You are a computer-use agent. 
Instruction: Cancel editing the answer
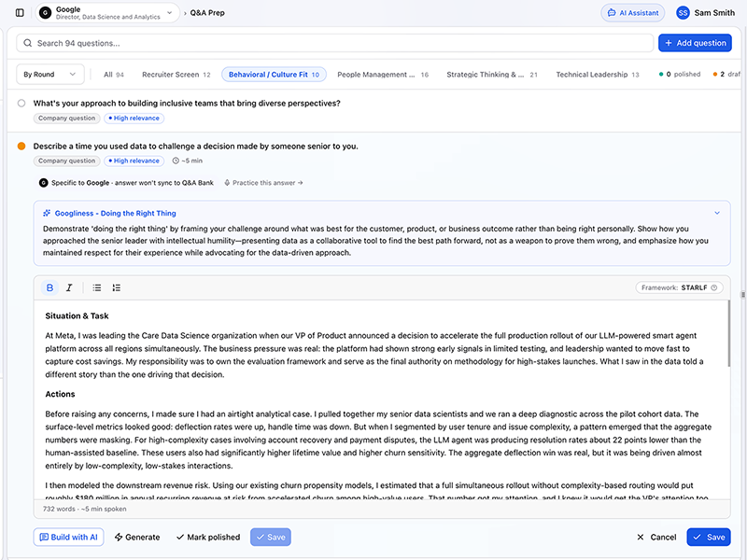pos(656,538)
